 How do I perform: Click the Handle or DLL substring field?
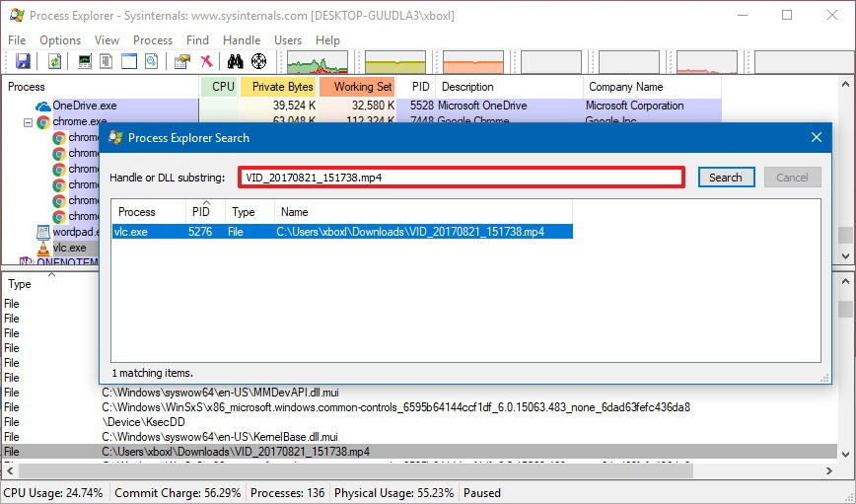[x=462, y=178]
